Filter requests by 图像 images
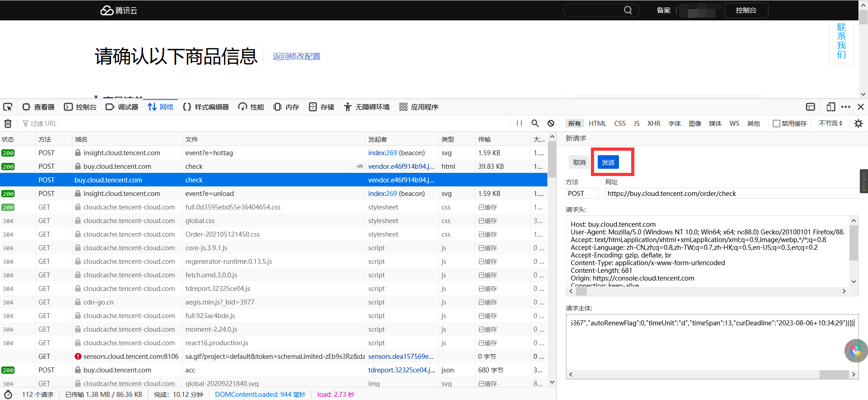The height and width of the screenshot is (400, 868). pyautogui.click(x=695, y=124)
